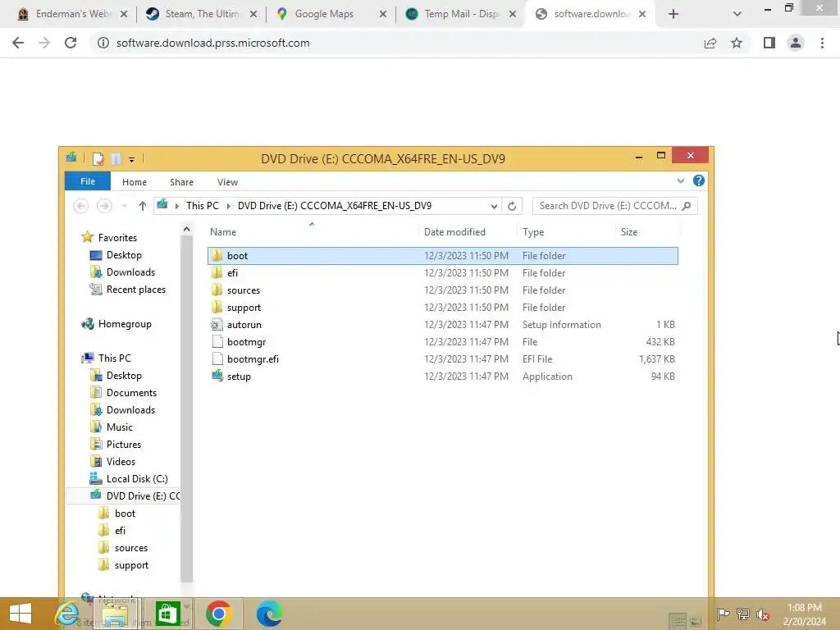Open Chrome side panel
This screenshot has height=630, width=840.
(769, 43)
